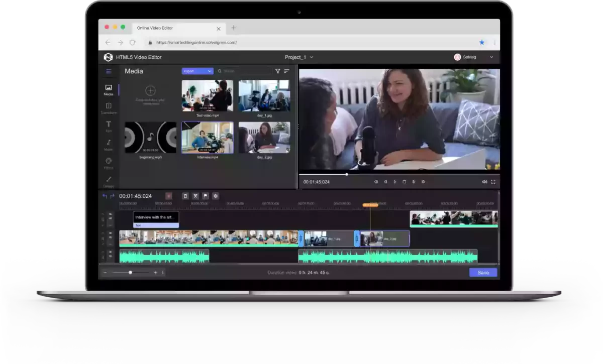Open timeline settings gear icon

[x=215, y=196]
